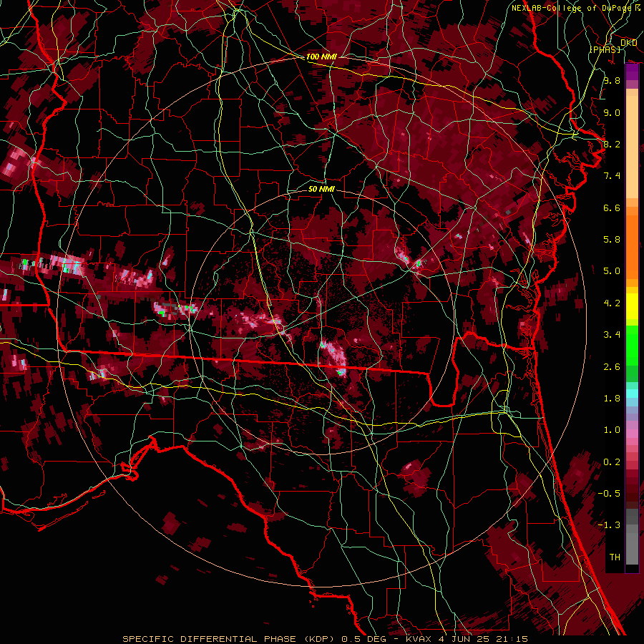Click the 100 NMI range ring label
This screenshot has height=644, width=644.
pos(321,57)
